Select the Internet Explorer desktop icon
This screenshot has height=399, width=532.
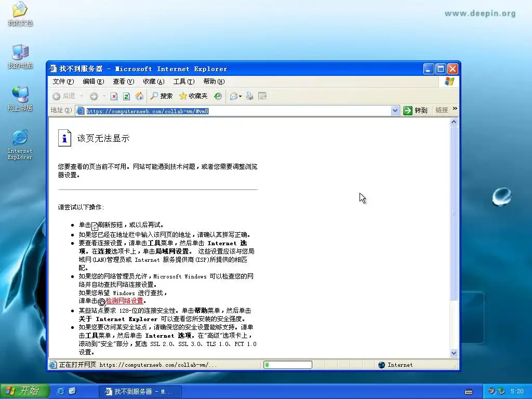coord(20,144)
